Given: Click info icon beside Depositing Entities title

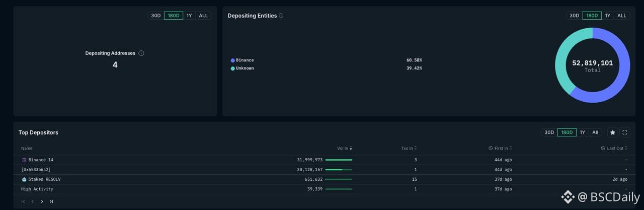Looking at the screenshot, I should 281,16.
